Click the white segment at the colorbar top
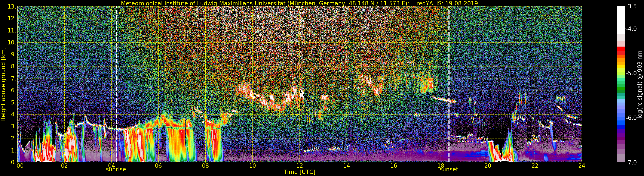 pos(621,20)
